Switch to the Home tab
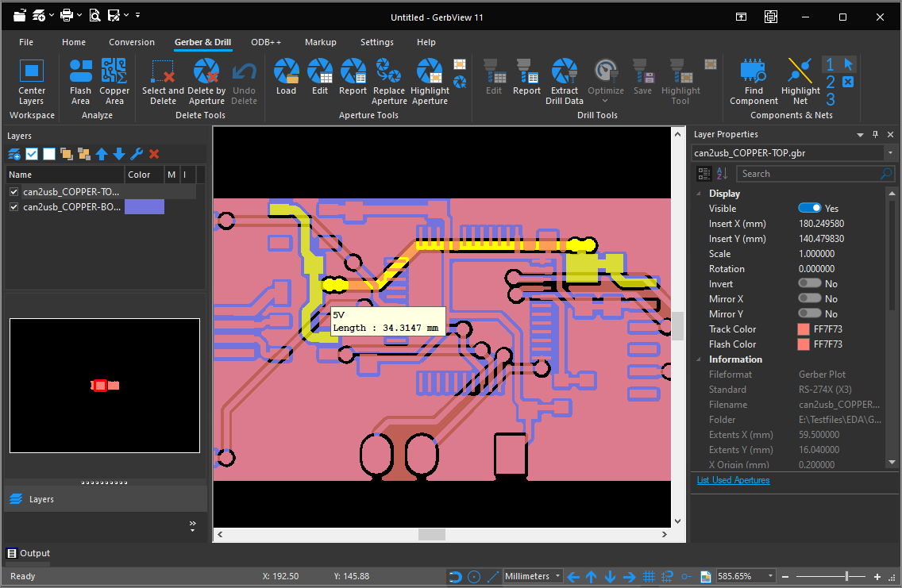 click(74, 42)
